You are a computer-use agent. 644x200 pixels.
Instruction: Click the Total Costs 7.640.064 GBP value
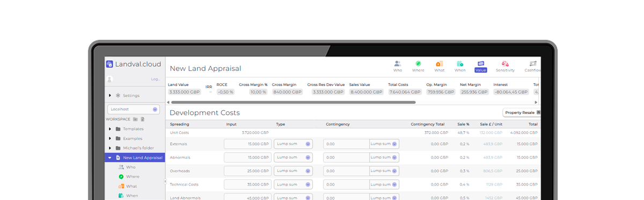pyautogui.click(x=406, y=92)
